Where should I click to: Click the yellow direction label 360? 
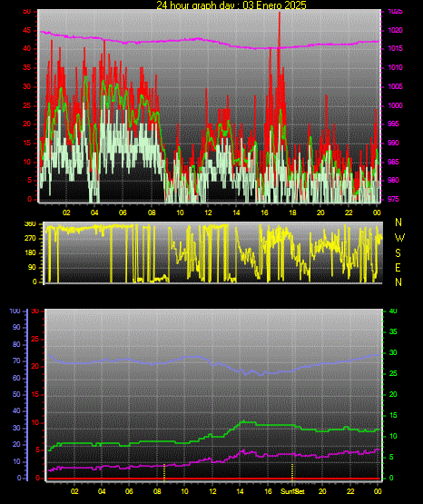(30, 224)
